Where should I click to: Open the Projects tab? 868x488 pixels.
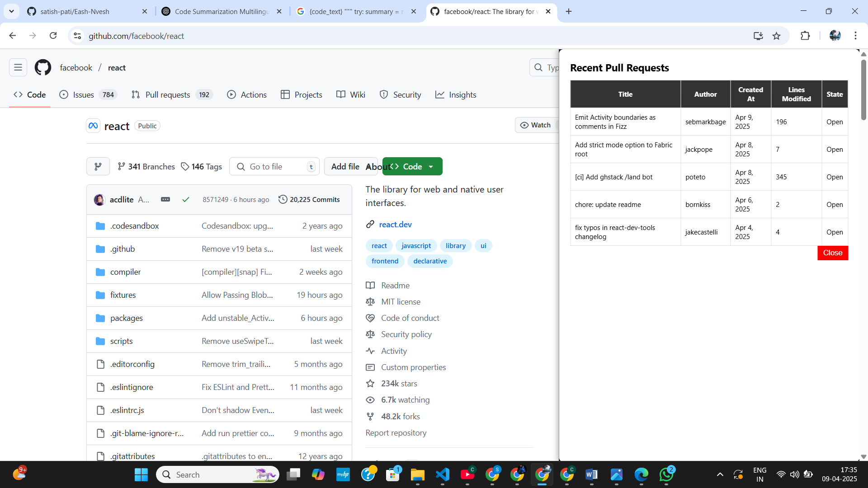coord(302,94)
